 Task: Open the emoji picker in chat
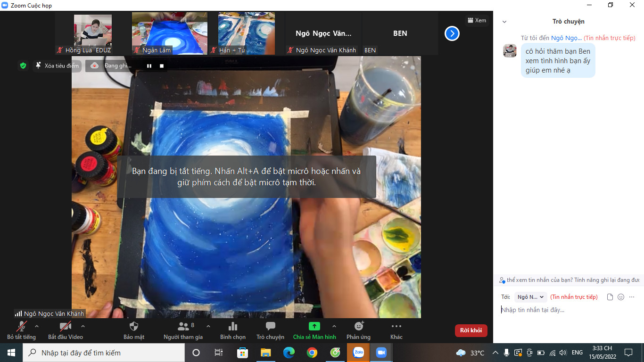(x=621, y=297)
